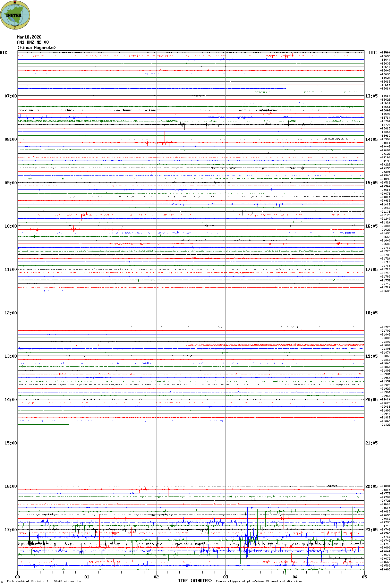Click the Mar18,2026 date label
Screen dimensions: 392x586
click(x=29, y=37)
